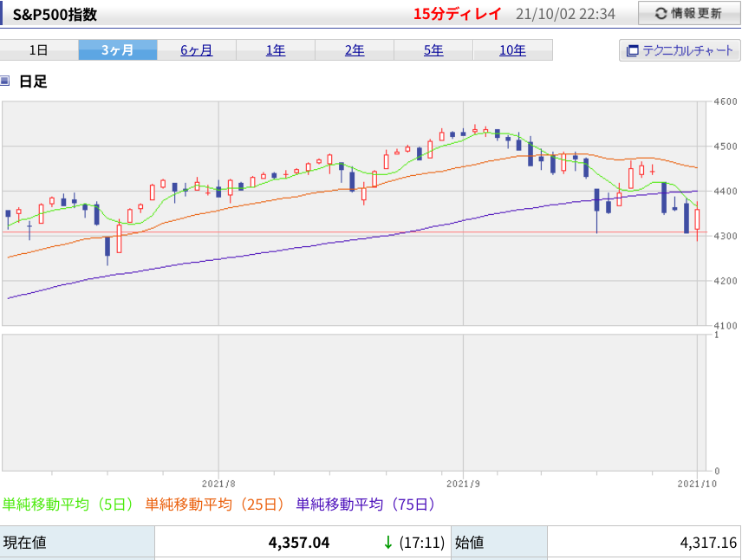Switch to the 1年 period tab
The width and height of the screenshot is (742, 560).
276,50
